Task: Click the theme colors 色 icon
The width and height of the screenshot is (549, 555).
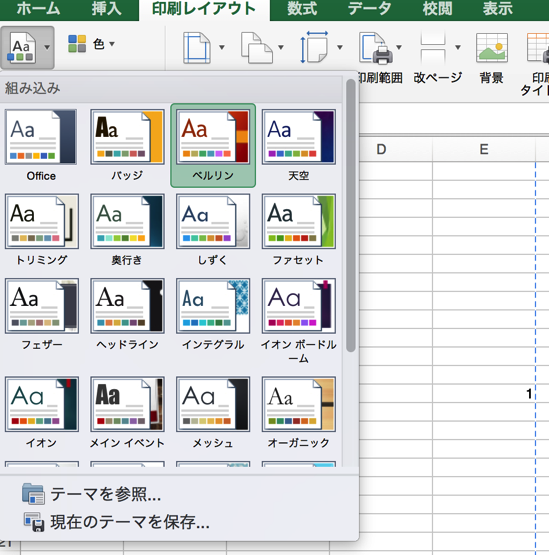Action: 77,44
